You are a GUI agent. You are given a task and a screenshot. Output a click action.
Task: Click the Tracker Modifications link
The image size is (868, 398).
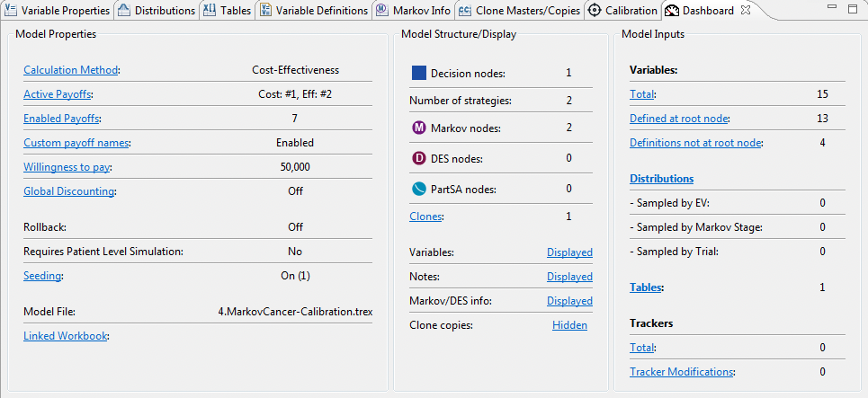[682, 372]
